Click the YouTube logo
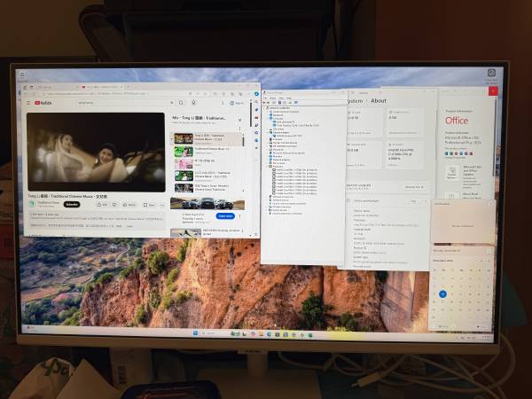Image resolution: width=532 pixels, height=399 pixels. pyautogui.click(x=41, y=103)
